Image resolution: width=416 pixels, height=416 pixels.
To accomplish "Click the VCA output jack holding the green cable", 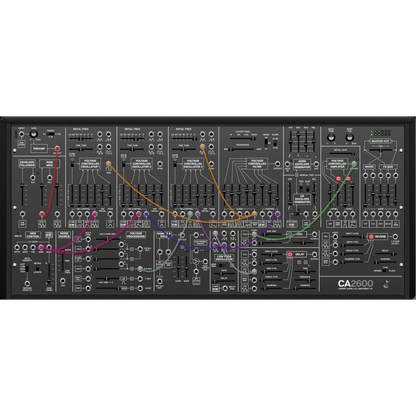I will coord(354,164).
